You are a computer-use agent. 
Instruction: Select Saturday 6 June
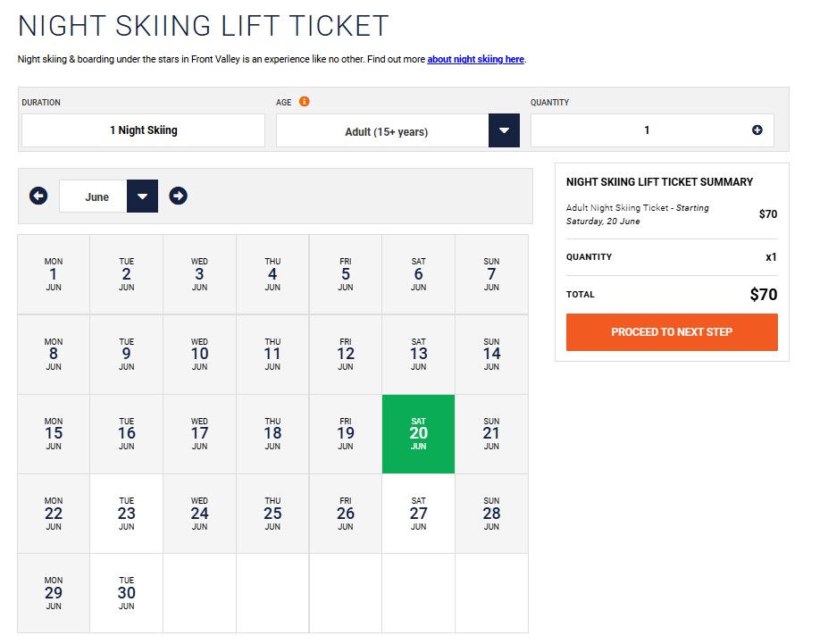pyautogui.click(x=418, y=274)
